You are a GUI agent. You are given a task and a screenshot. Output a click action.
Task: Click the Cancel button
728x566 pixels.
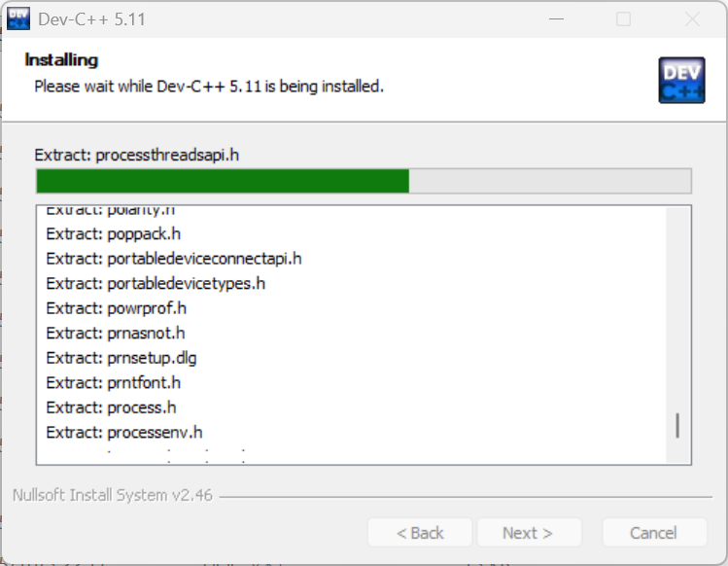pos(654,532)
